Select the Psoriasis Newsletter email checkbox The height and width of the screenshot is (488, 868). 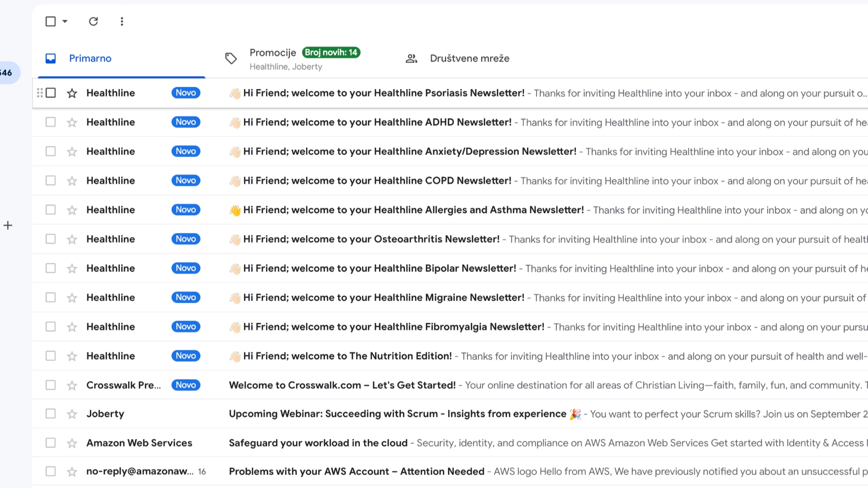tap(51, 93)
